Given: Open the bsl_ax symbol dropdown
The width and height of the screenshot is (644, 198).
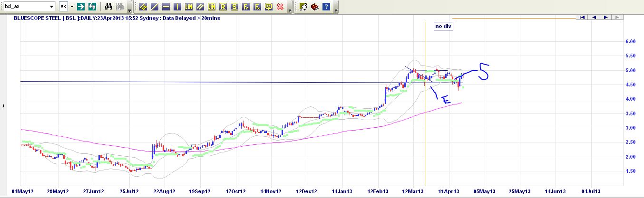Looking at the screenshot, I should point(51,7).
